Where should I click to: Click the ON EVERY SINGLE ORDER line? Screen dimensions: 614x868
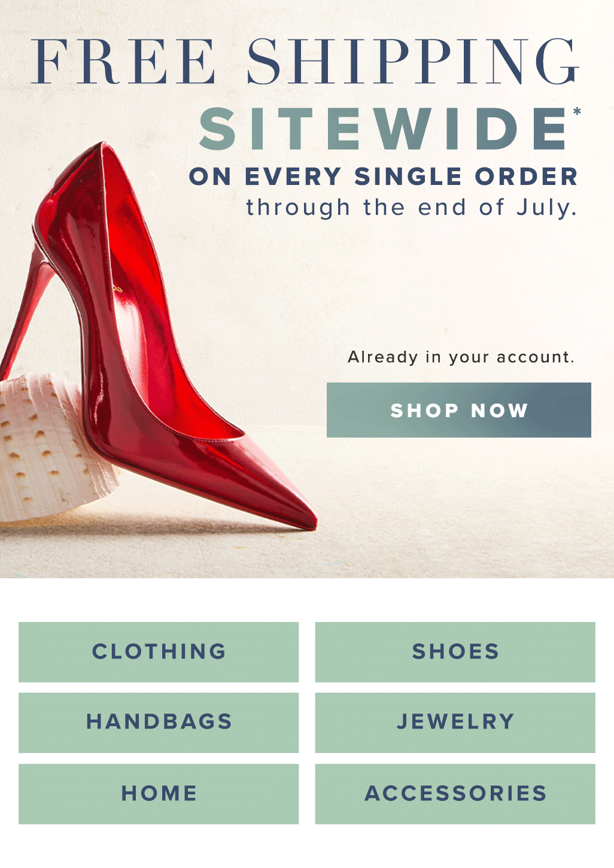383,177
